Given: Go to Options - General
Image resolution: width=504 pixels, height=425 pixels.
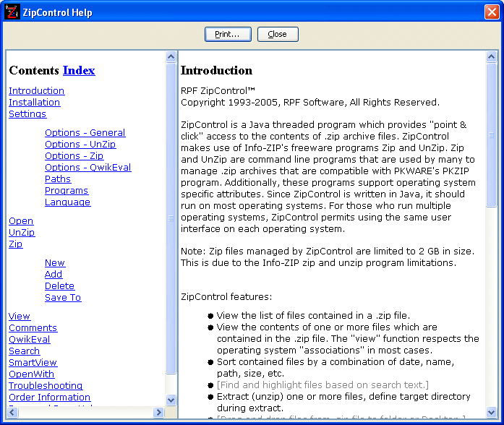Looking at the screenshot, I should click(x=85, y=133).
